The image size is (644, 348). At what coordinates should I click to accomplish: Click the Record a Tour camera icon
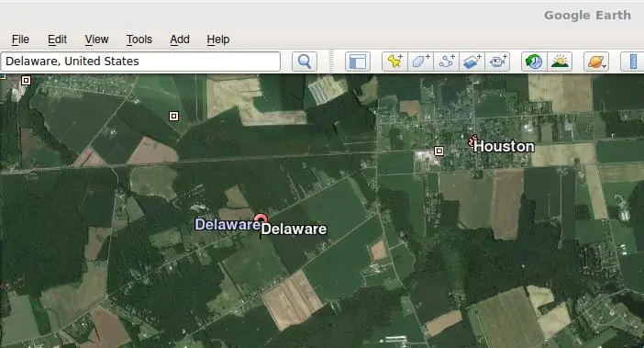click(498, 62)
